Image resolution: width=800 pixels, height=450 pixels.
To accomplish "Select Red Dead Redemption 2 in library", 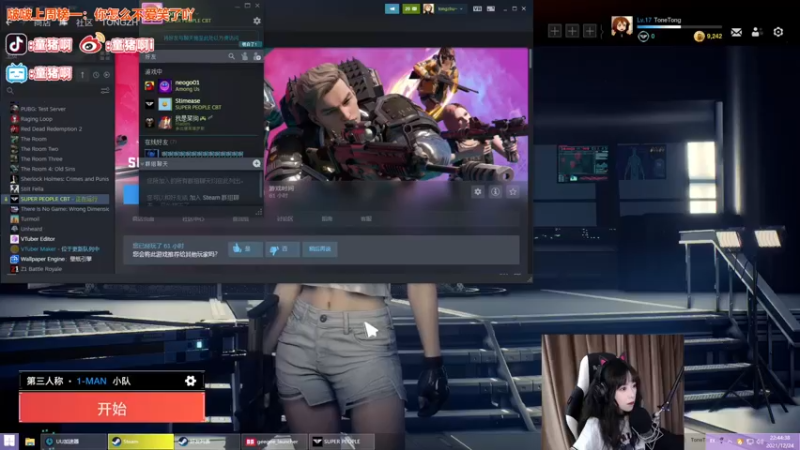I will 51,129.
